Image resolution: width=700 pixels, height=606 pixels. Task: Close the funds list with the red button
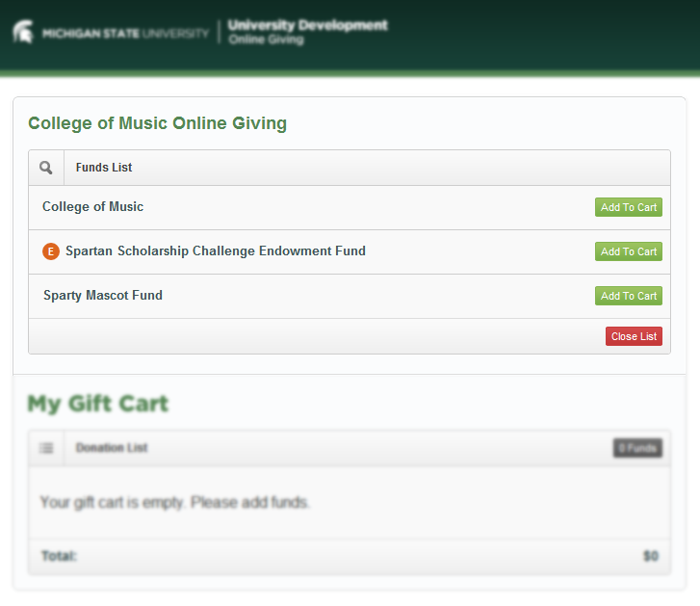pyautogui.click(x=634, y=336)
